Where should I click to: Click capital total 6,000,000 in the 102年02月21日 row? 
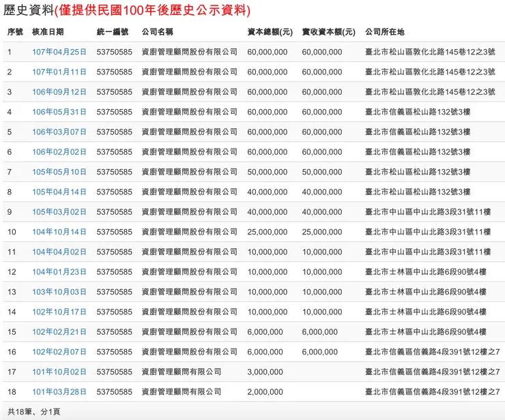pyautogui.click(x=265, y=331)
